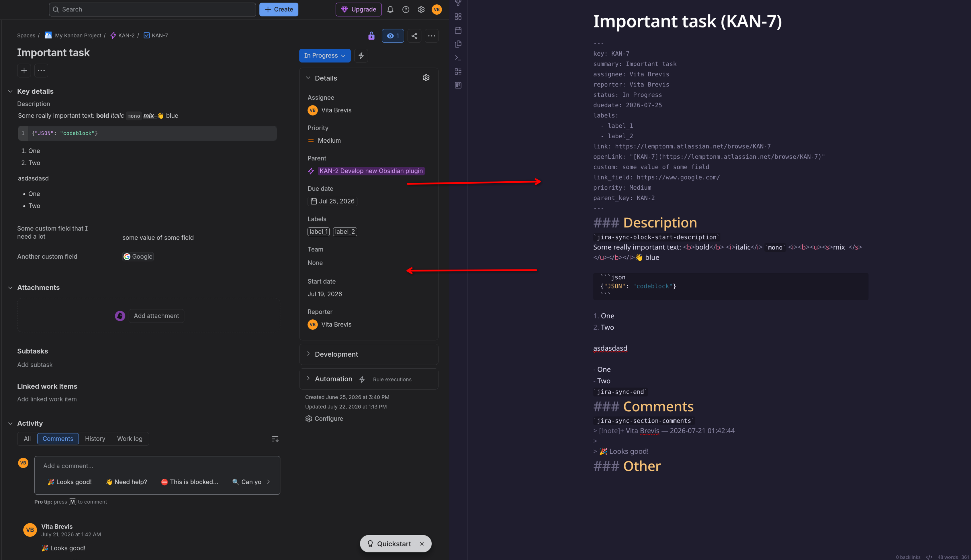Open Jira notifications bell
The height and width of the screenshot is (560, 971).
[x=390, y=10]
